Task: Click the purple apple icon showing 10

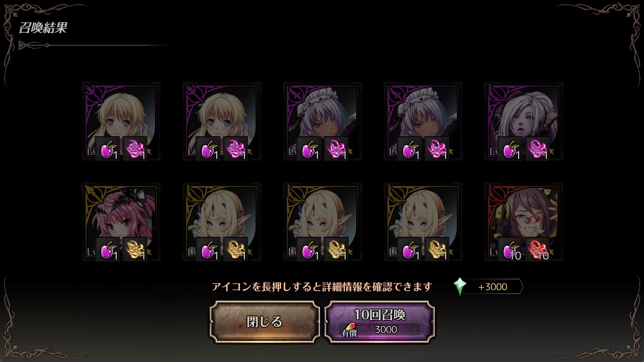Action: 510,249
